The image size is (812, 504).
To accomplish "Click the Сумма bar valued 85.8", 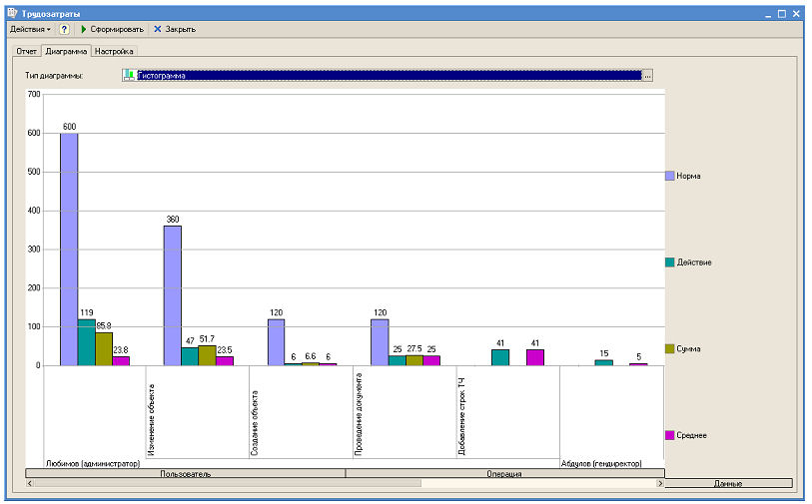I will pos(104,348).
